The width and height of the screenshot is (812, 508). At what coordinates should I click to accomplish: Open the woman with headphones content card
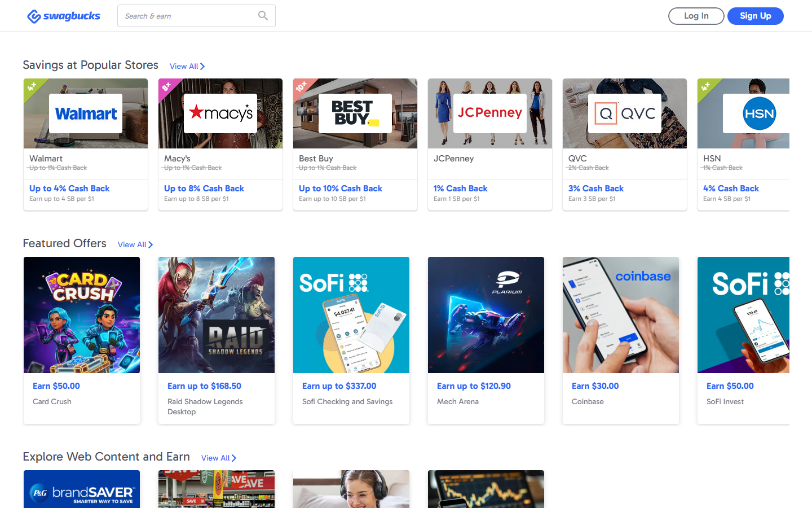(351, 489)
